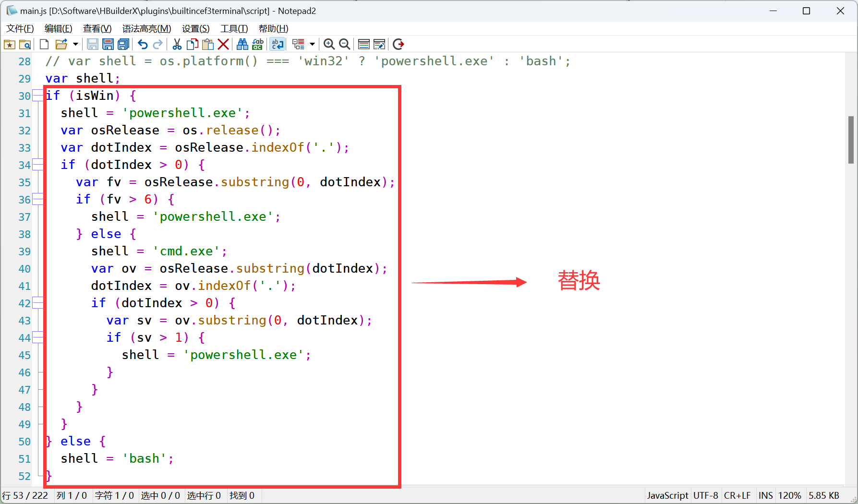Click osRelease.indexOf on line 33
Image resolution: width=858 pixels, height=504 pixels.
pos(240,147)
